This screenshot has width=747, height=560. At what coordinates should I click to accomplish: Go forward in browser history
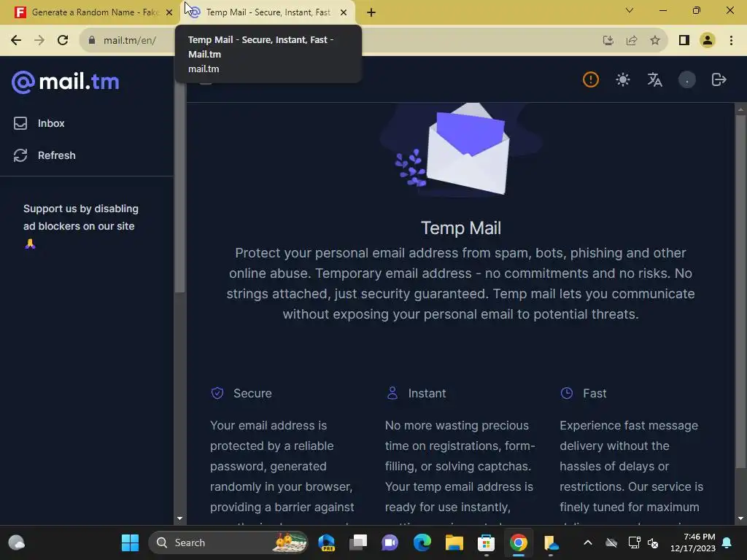39,40
